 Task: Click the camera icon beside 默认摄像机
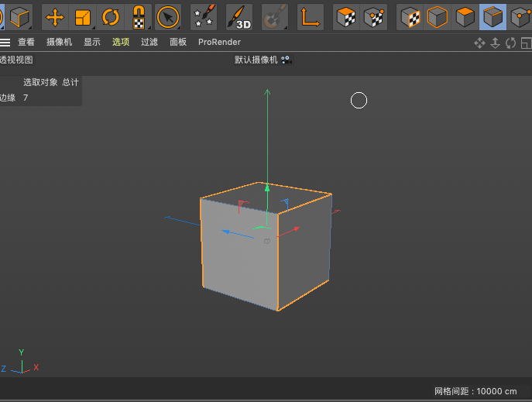tap(287, 60)
